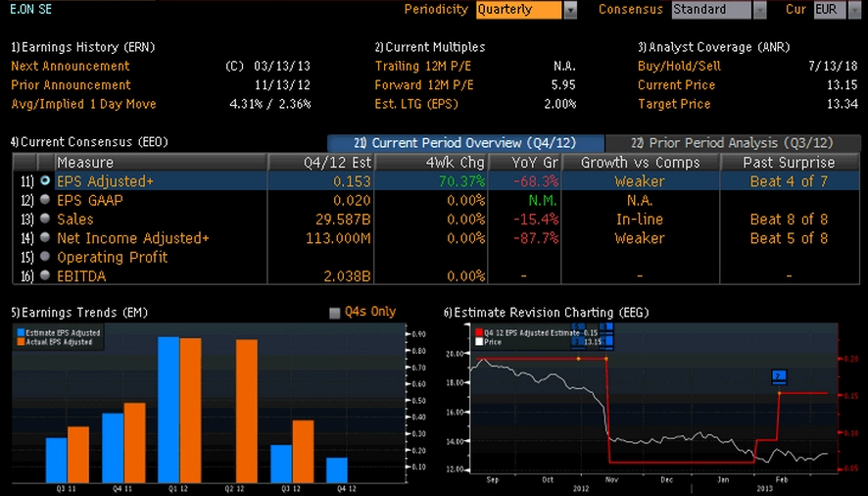Click the Sales 29.587B estimate value

(343, 219)
